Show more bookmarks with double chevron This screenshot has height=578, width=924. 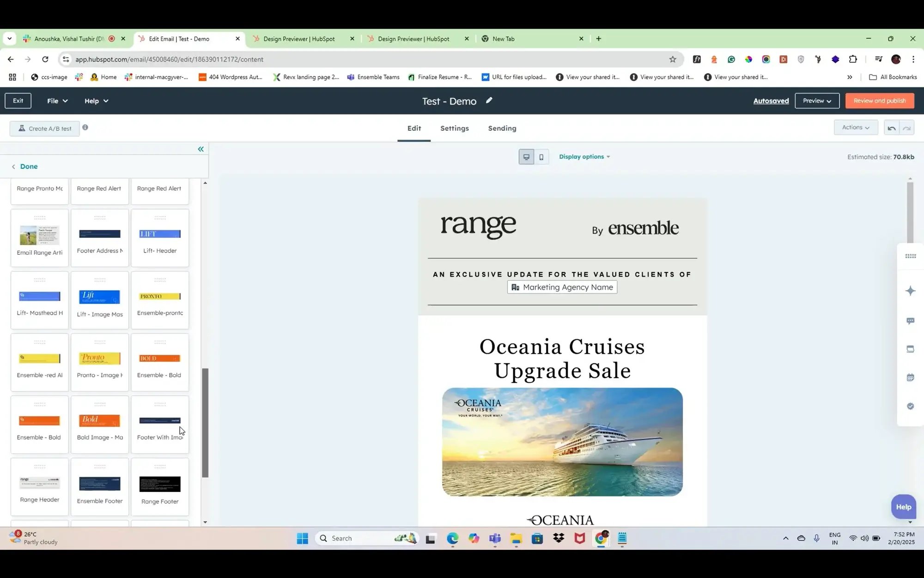[x=850, y=77]
